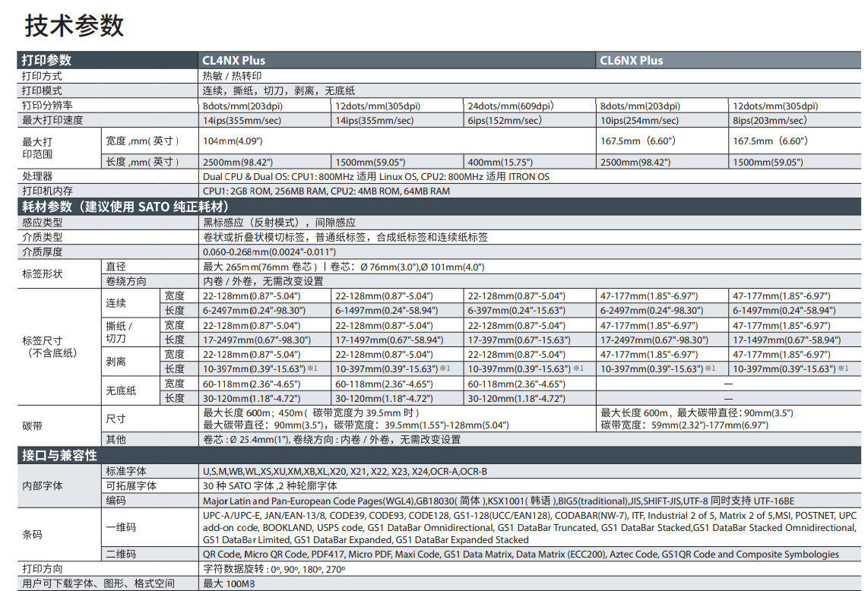This screenshot has height=591, width=868.
Task: Click the 打印参数 section header
Action: (x=46, y=60)
